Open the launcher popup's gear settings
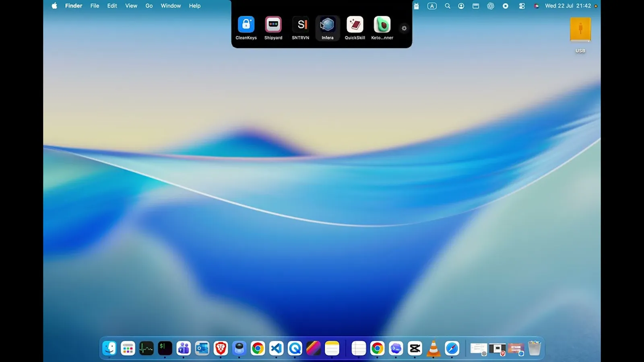 click(x=404, y=28)
